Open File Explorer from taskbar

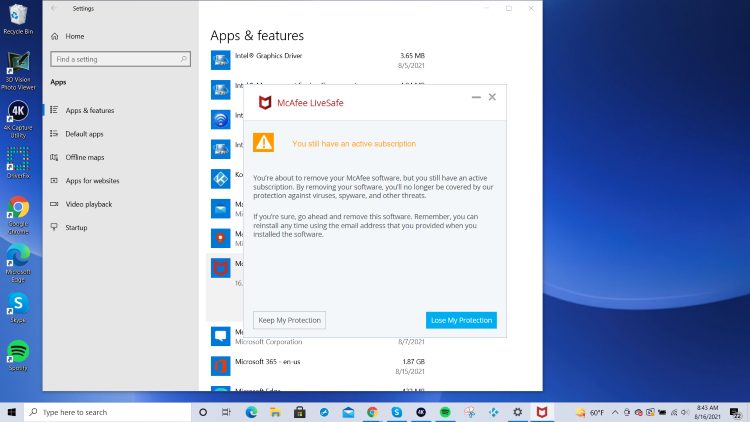tap(276, 412)
